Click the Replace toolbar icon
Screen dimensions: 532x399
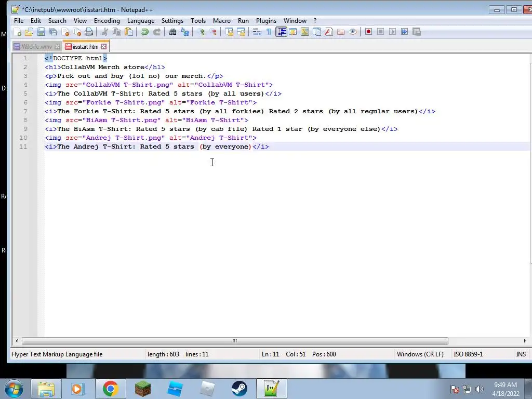pyautogui.click(x=185, y=32)
